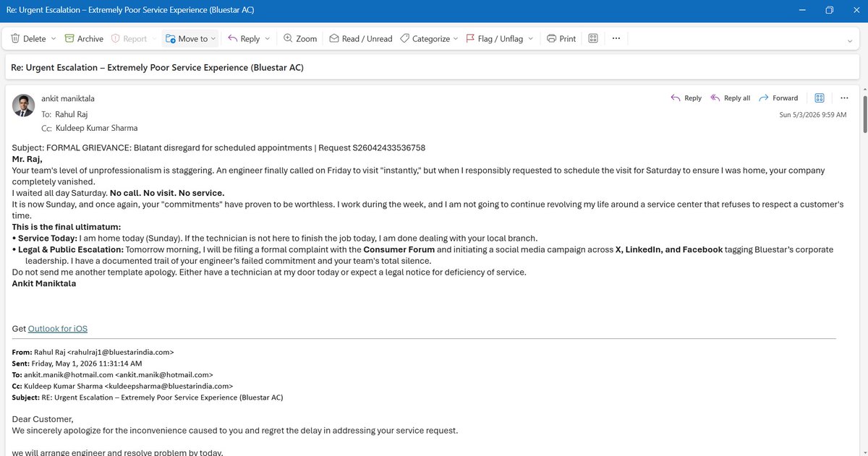Expand the Categorize dropdown arrow
This screenshot has width=868, height=456.
coord(456,39)
